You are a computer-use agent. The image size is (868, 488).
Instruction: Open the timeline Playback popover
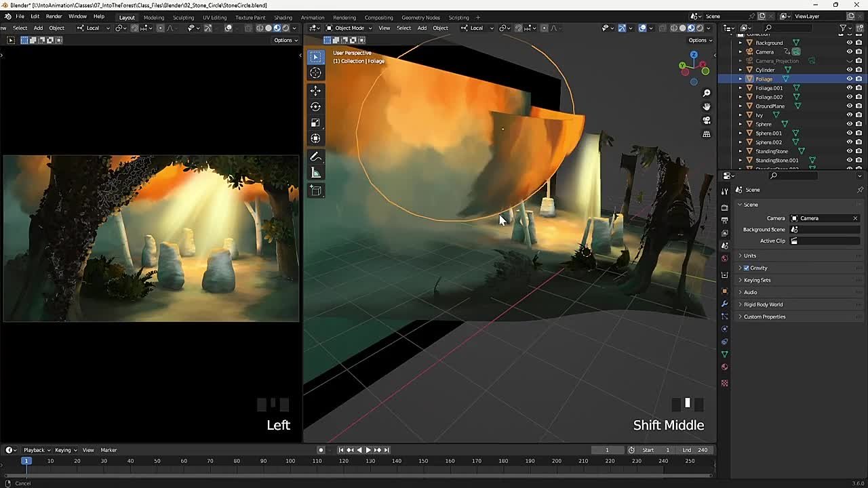pyautogui.click(x=37, y=450)
